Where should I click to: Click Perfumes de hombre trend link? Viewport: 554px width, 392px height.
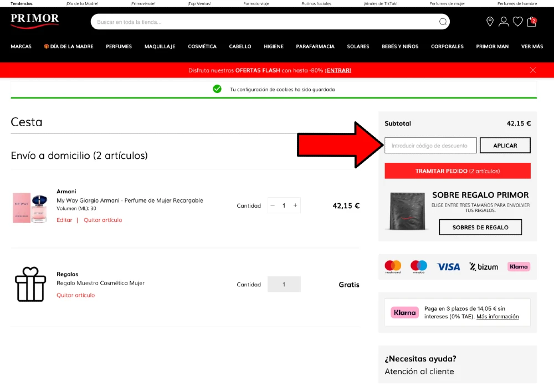tap(517, 3)
